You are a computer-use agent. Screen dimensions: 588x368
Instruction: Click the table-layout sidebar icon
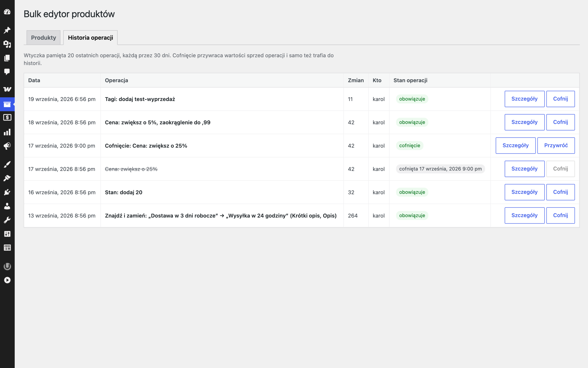pos(7,248)
